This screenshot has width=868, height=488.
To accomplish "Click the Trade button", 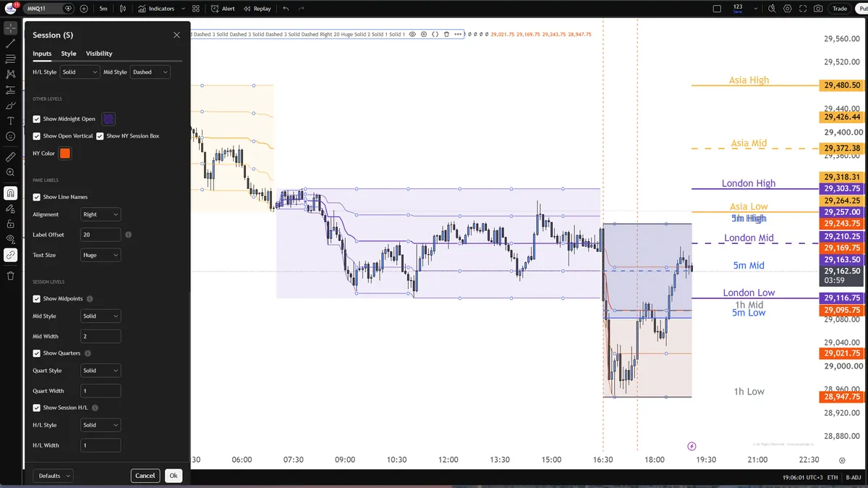I will coord(839,9).
